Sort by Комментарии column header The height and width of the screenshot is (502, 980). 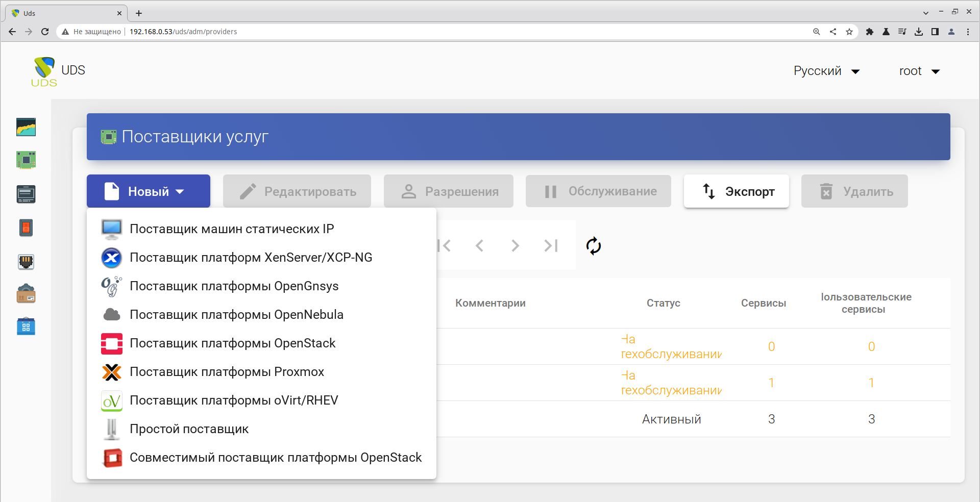491,303
